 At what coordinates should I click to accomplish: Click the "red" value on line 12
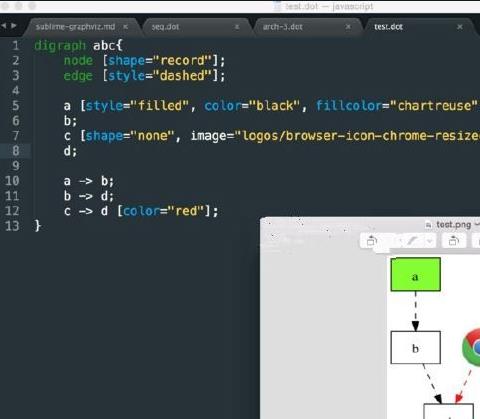[186, 211]
